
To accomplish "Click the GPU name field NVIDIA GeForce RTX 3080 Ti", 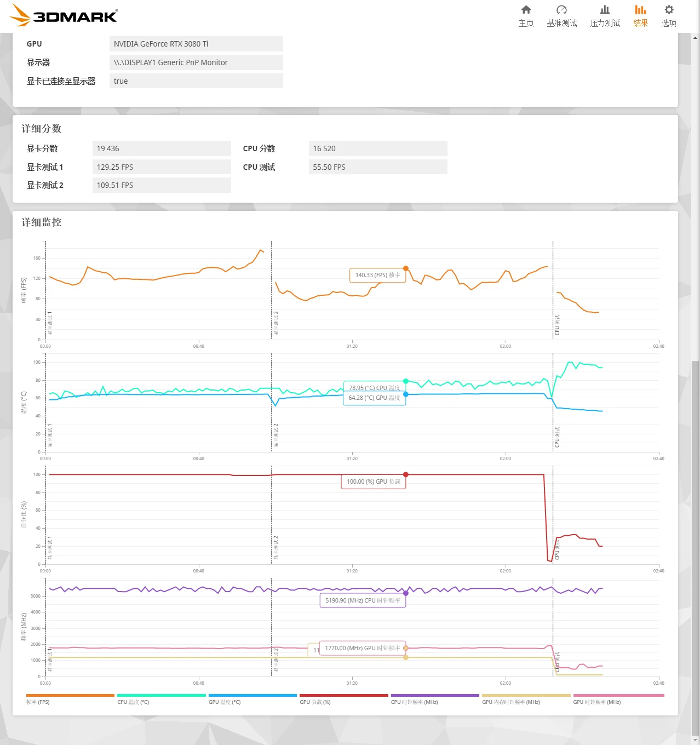I will click(x=196, y=44).
